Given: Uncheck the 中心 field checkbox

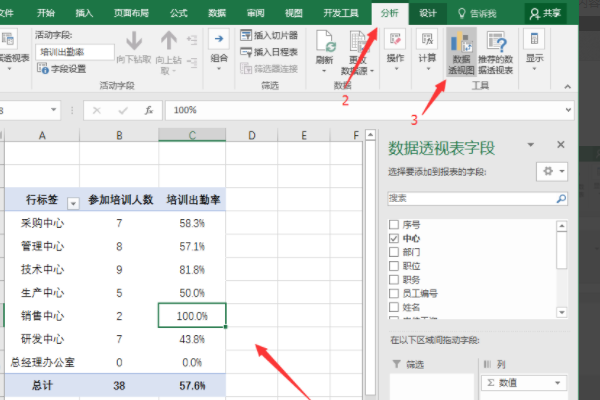Looking at the screenshot, I should coord(394,239).
